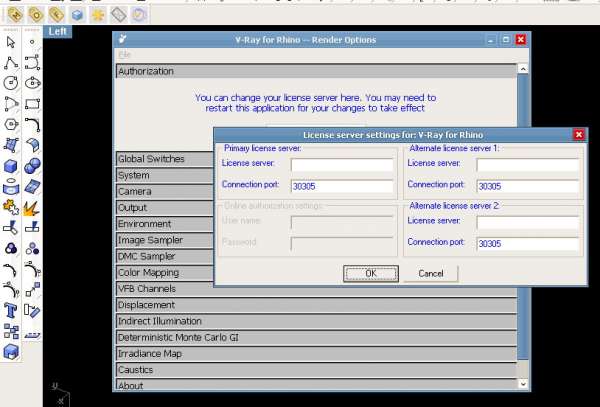Screen dimensions: 600x407
Task: Click the Render Options scrollbar up arrow
Action: pos(522,70)
